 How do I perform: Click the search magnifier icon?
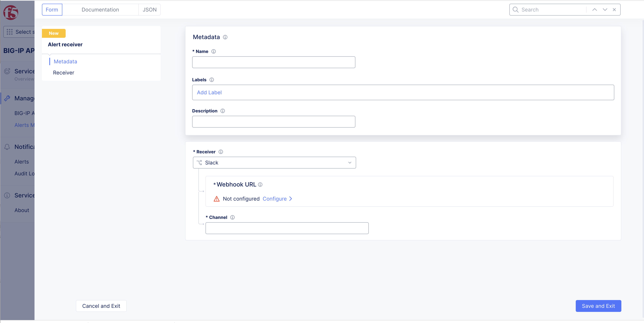pos(515,10)
